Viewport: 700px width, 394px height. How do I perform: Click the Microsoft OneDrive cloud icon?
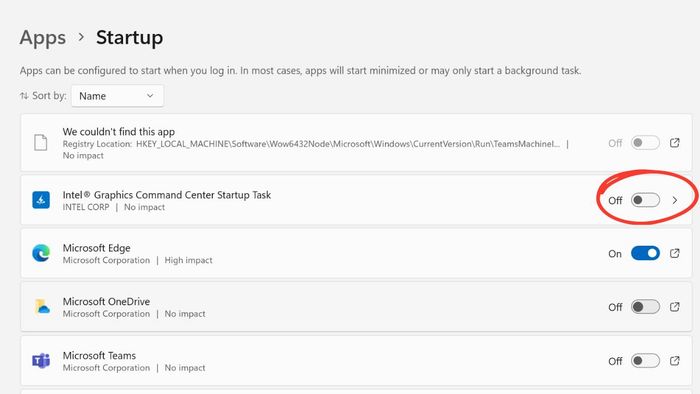pyautogui.click(x=42, y=307)
